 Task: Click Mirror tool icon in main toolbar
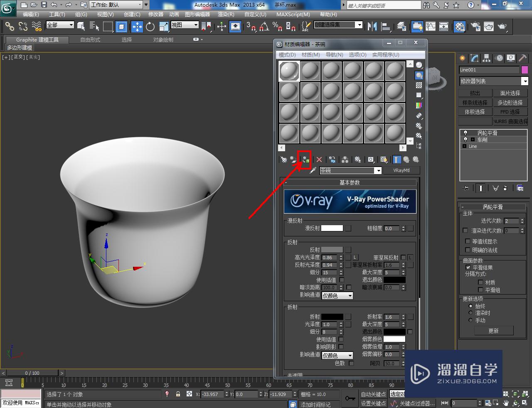(x=372, y=27)
